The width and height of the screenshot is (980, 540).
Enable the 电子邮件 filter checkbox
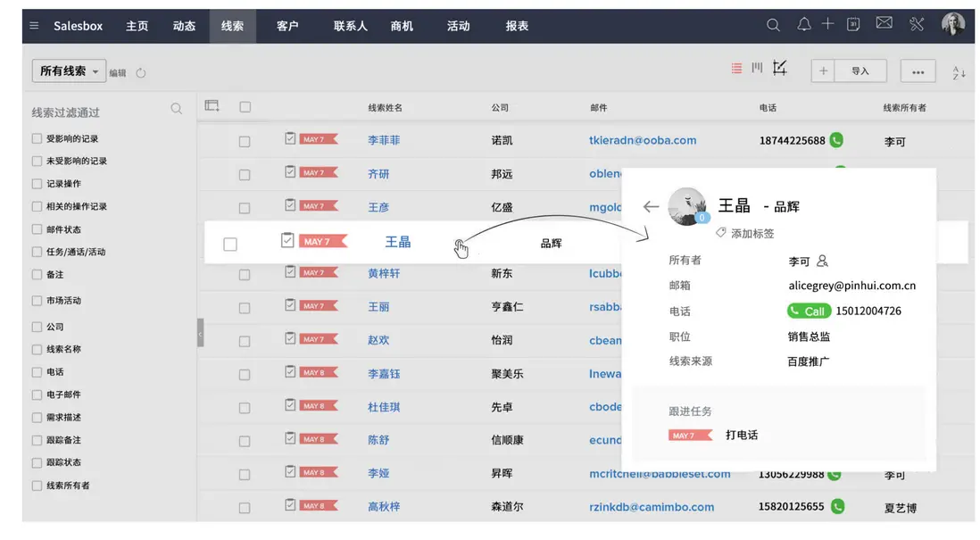click(37, 395)
